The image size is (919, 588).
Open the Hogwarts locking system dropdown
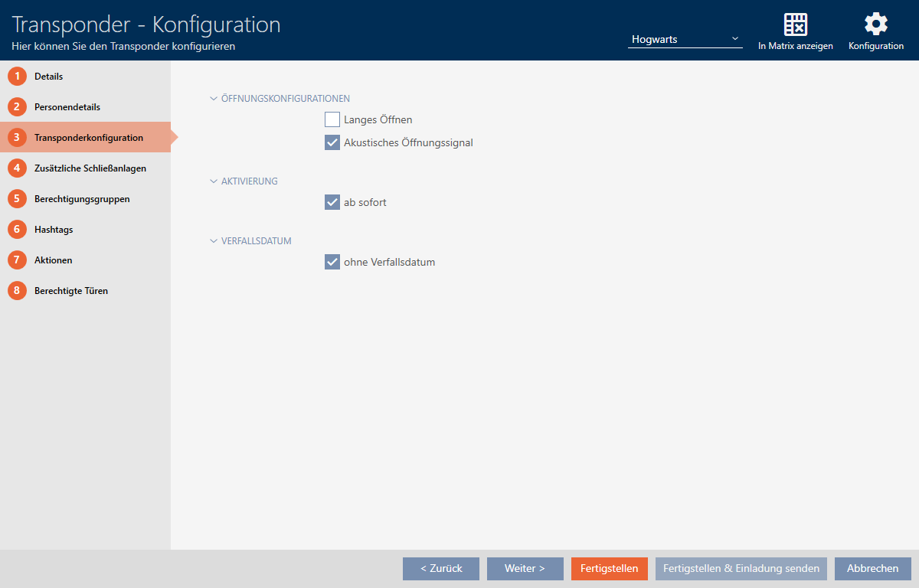pos(685,39)
